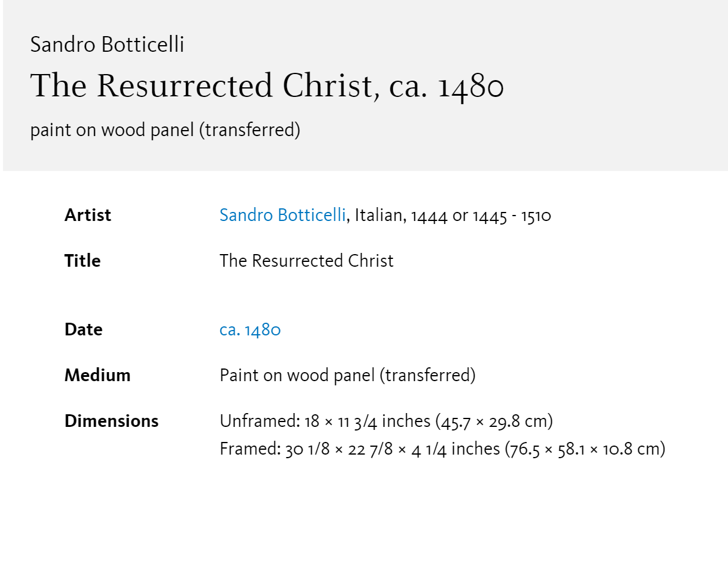Image resolution: width=728 pixels, height=569 pixels.
Task: Select the Title field label
Action: pos(82,261)
